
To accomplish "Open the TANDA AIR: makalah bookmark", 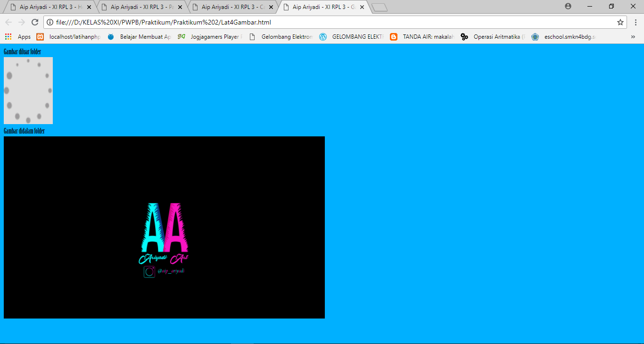I will (422, 37).
